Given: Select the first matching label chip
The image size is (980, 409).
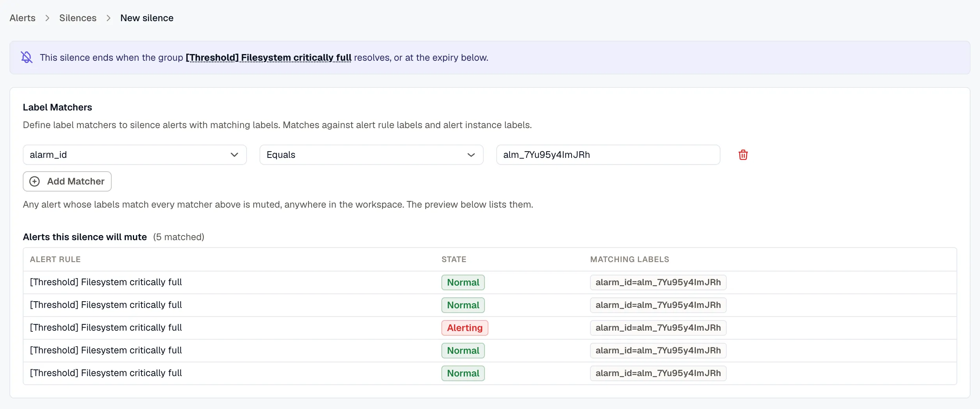Looking at the screenshot, I should pyautogui.click(x=658, y=282).
